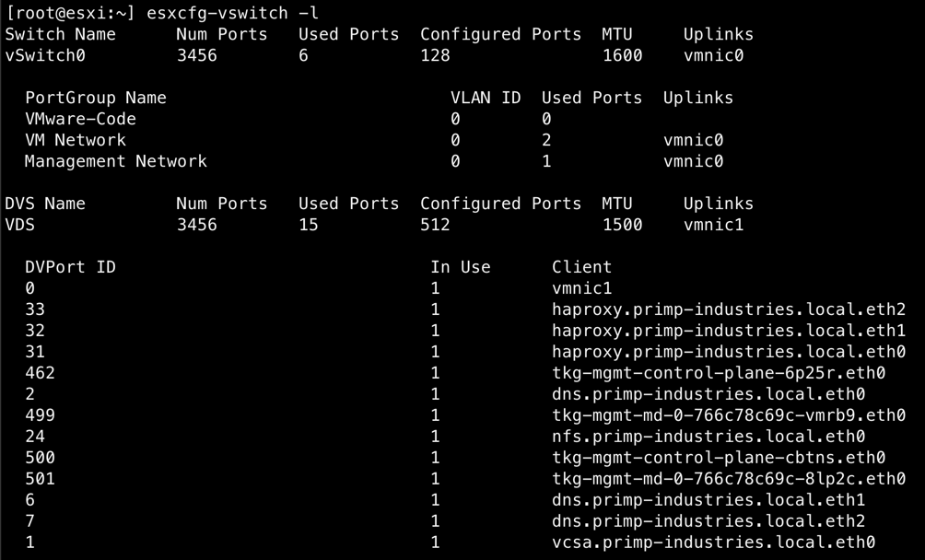The image size is (925, 560).
Task: Click the [root@esxi:~] shell prompt
Action: (x=70, y=13)
